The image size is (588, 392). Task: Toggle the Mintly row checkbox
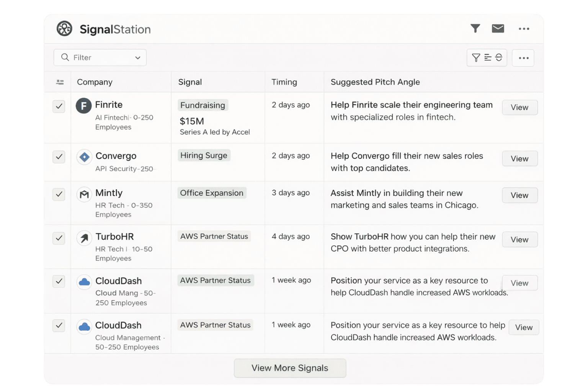coord(59,194)
